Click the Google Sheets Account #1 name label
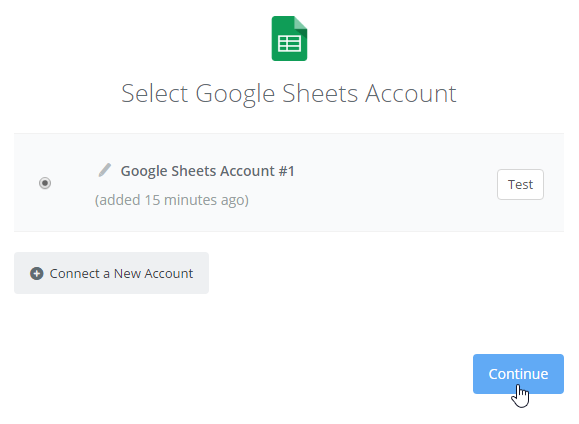 tap(208, 171)
